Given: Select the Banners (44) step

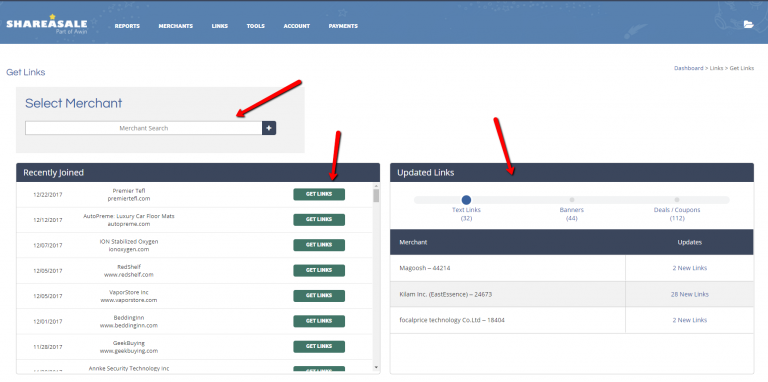Looking at the screenshot, I should [x=572, y=200].
